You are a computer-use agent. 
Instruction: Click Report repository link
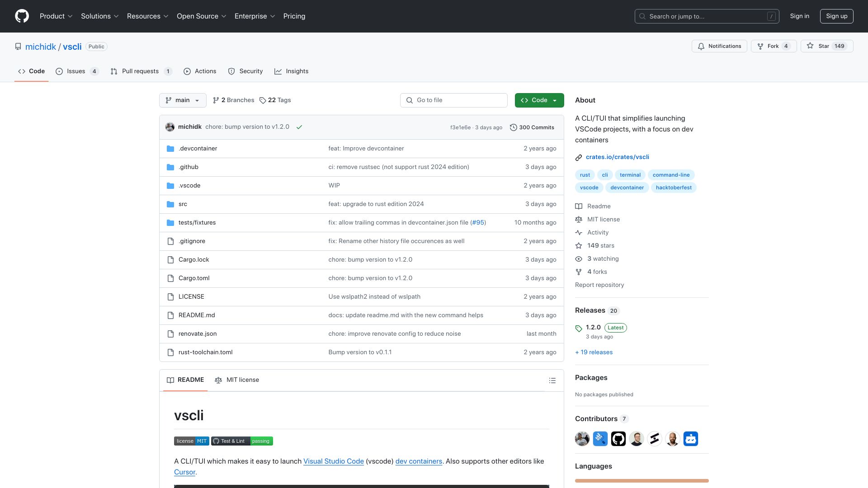599,285
